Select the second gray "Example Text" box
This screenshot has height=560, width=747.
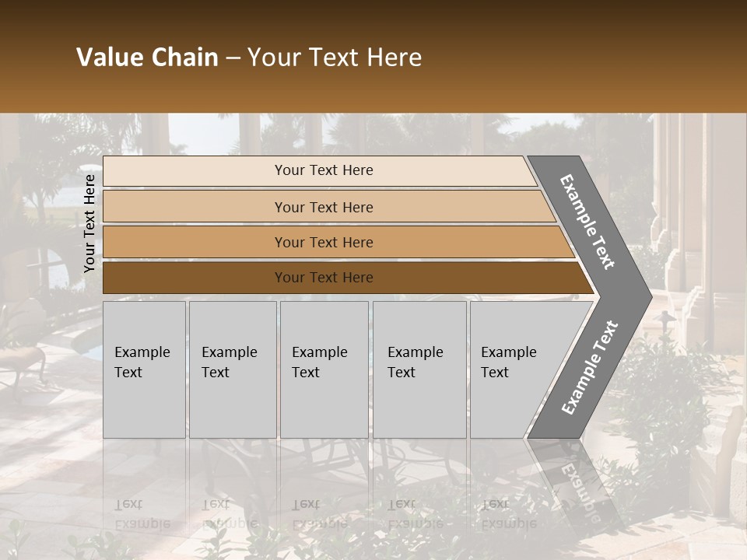click(x=232, y=369)
